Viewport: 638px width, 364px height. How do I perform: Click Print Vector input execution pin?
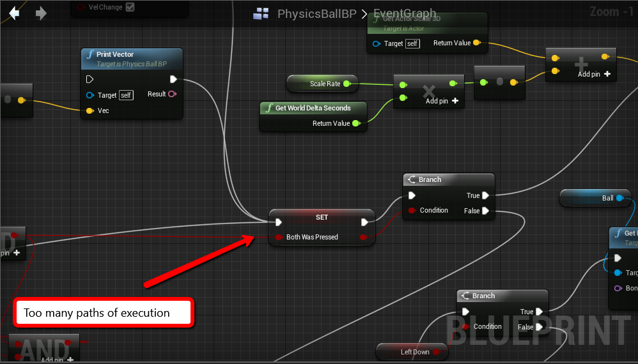point(90,79)
